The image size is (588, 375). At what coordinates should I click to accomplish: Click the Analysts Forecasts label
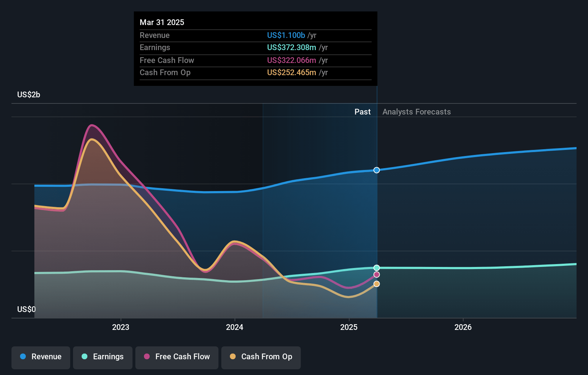(x=416, y=112)
